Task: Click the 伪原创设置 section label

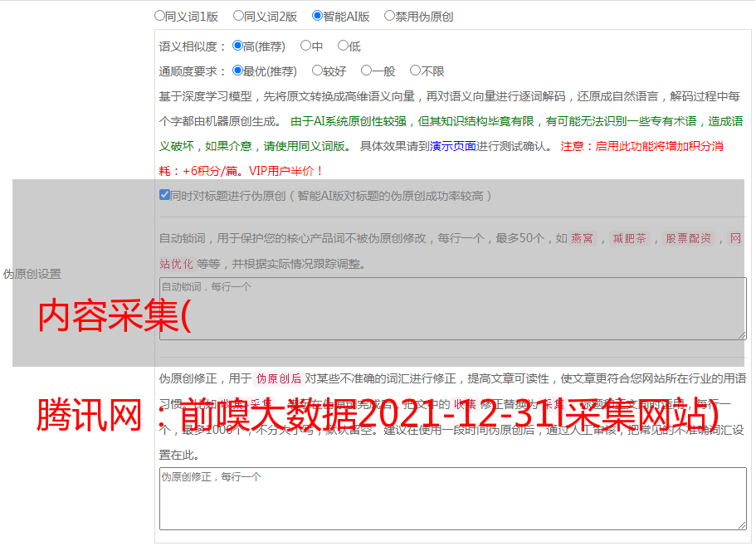Action: 32,274
